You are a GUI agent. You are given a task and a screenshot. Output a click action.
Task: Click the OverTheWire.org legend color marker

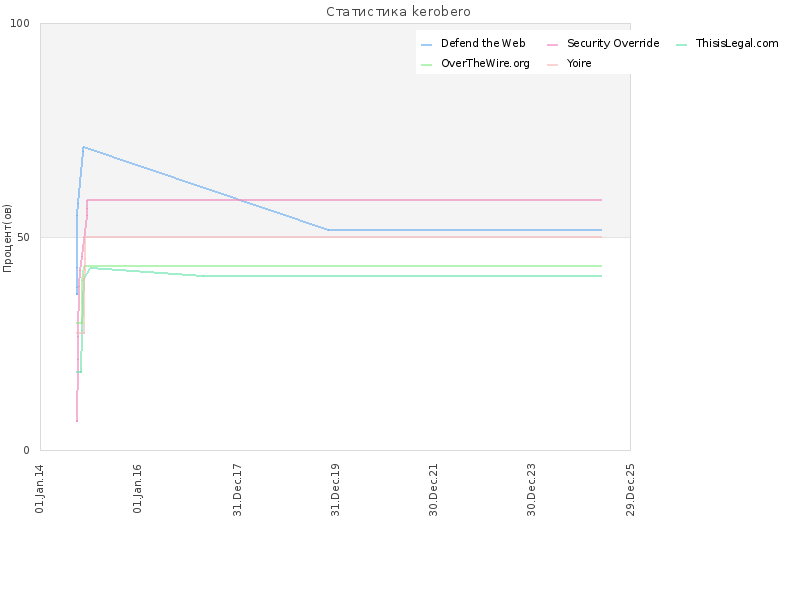[x=427, y=65]
